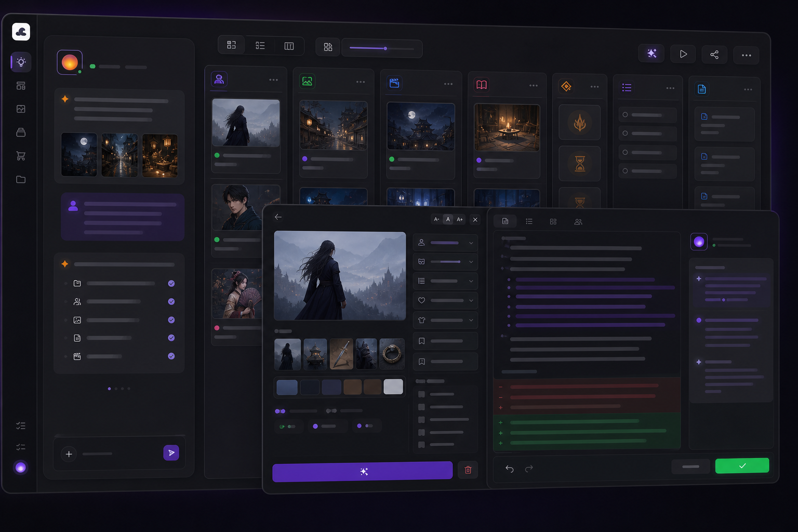Toggle the check circle on clapperboard row
This screenshot has width=798, height=532.
pyautogui.click(x=171, y=356)
